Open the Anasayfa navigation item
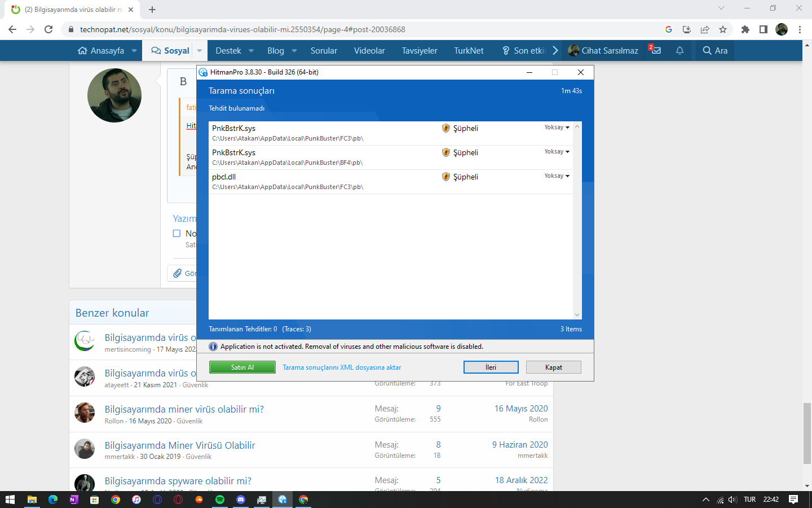812x508 pixels. [101, 51]
